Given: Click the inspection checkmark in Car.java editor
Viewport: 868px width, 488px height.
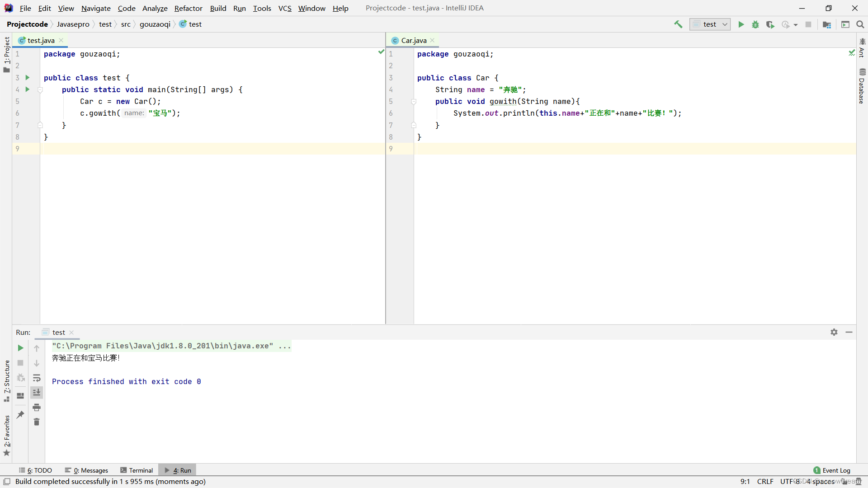Looking at the screenshot, I should pyautogui.click(x=852, y=53).
